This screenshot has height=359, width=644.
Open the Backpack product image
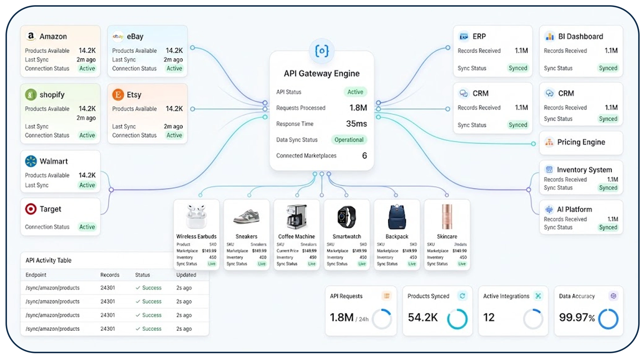tap(397, 217)
